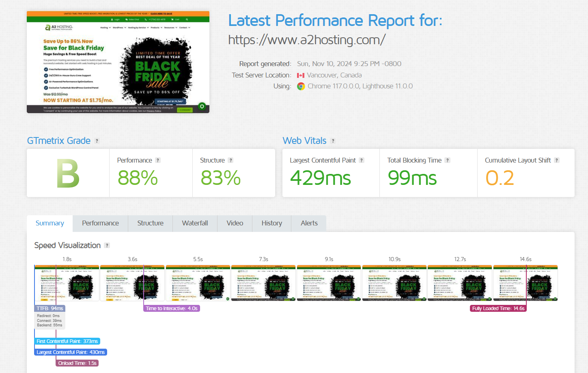Click the 88% performance score
The width and height of the screenshot is (588, 373).
click(138, 178)
